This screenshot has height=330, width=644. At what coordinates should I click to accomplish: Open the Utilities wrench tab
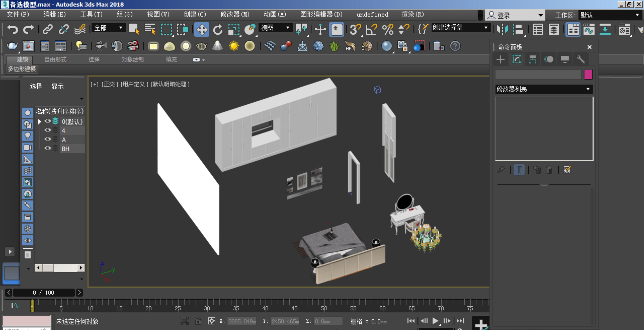pyautogui.click(x=581, y=60)
